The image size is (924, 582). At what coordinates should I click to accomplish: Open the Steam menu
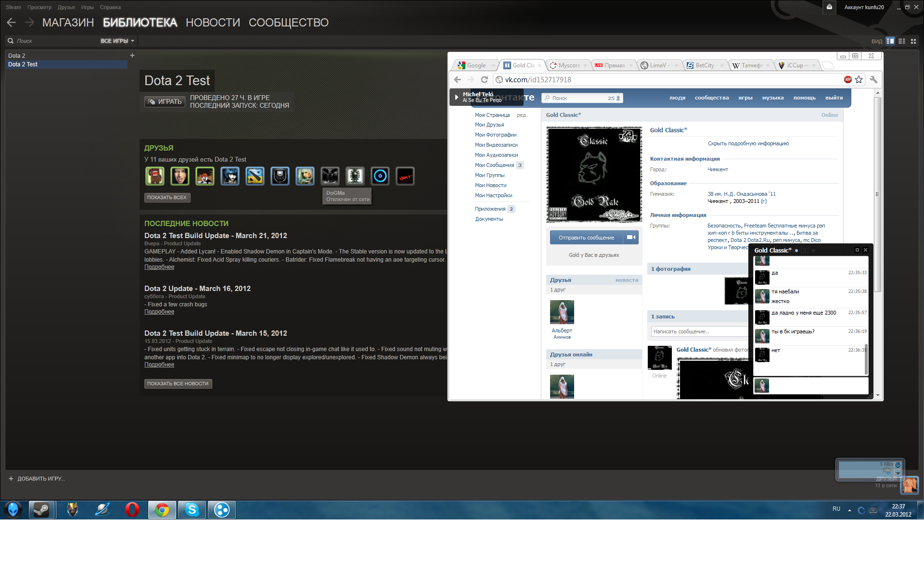click(x=13, y=7)
